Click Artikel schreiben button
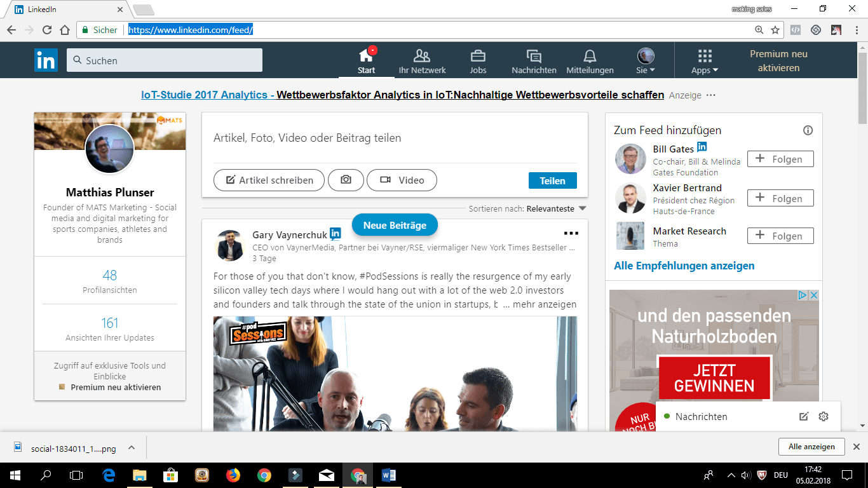The image size is (868, 488). coord(269,180)
